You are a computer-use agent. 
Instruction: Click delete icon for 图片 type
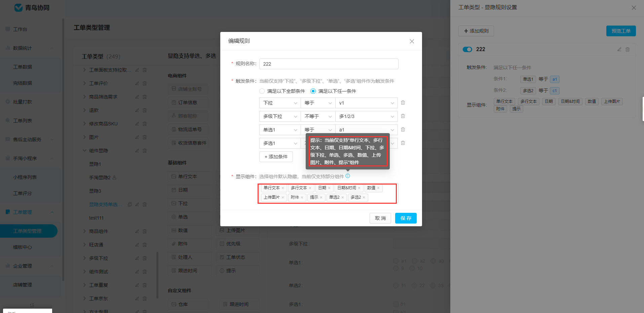coord(145,137)
